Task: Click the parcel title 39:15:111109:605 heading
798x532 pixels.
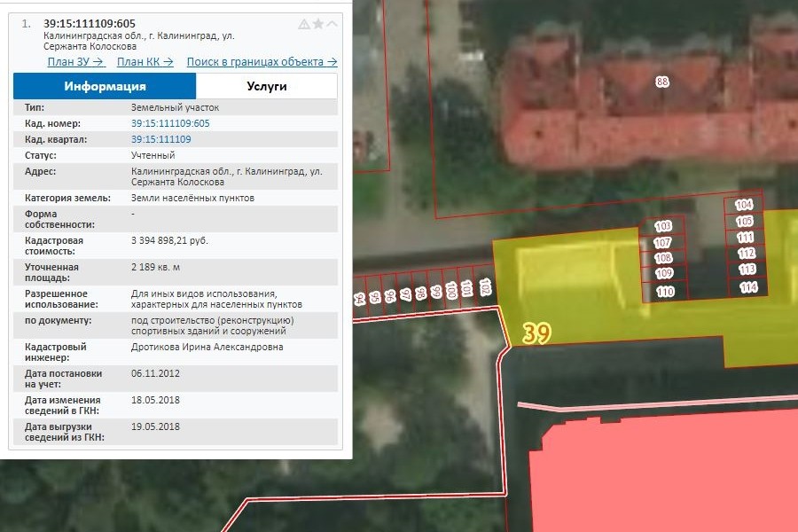Action: click(89, 23)
